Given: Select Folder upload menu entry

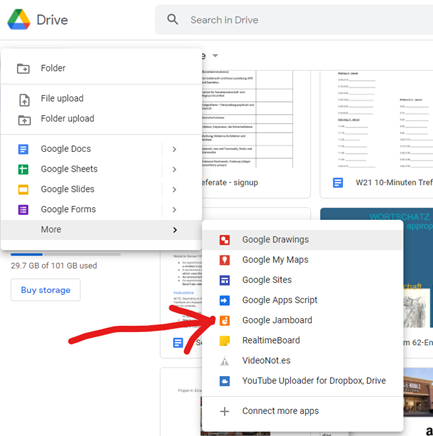Looking at the screenshot, I should click(101, 119).
